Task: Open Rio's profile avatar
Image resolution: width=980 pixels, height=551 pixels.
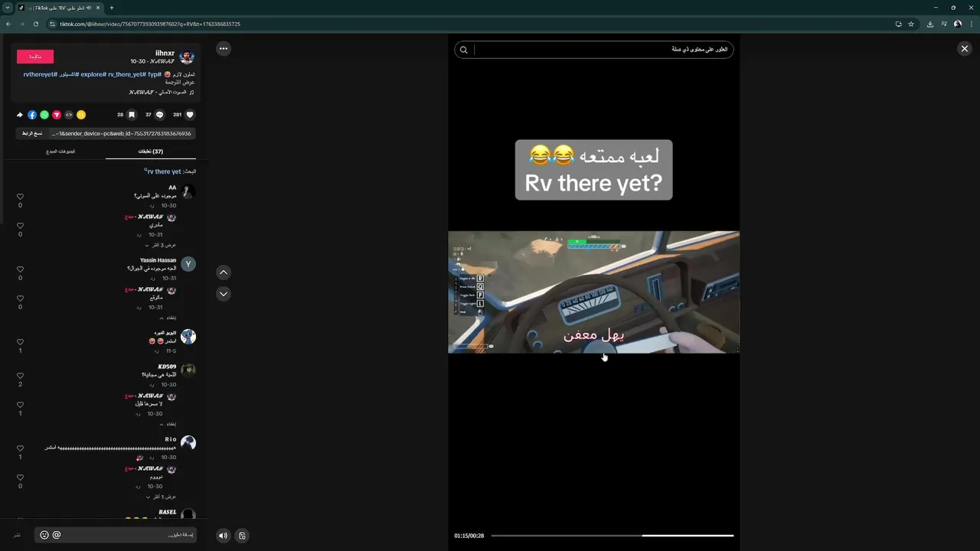Action: (188, 443)
